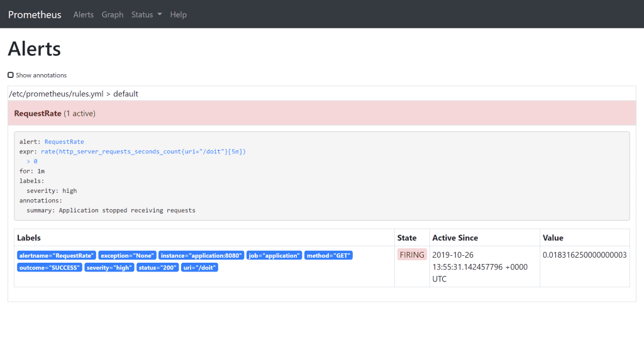This screenshot has height=362, width=644.
Task: Select the instance="application:8080" label badge
Action: (x=201, y=255)
